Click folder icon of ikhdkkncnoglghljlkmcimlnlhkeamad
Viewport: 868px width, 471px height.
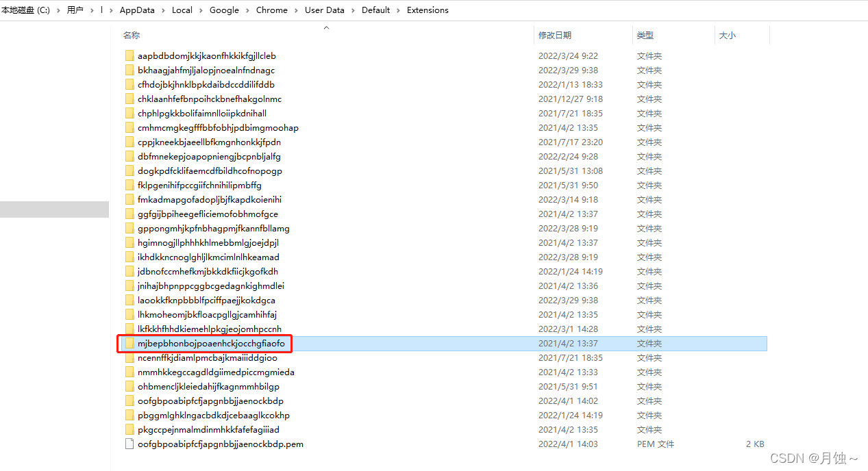pos(129,257)
